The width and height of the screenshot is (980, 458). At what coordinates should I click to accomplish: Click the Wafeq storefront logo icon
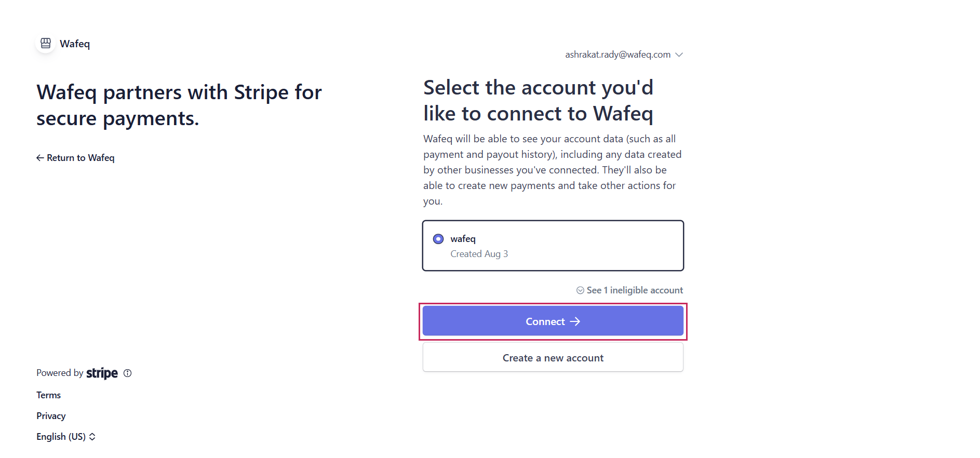coord(46,43)
